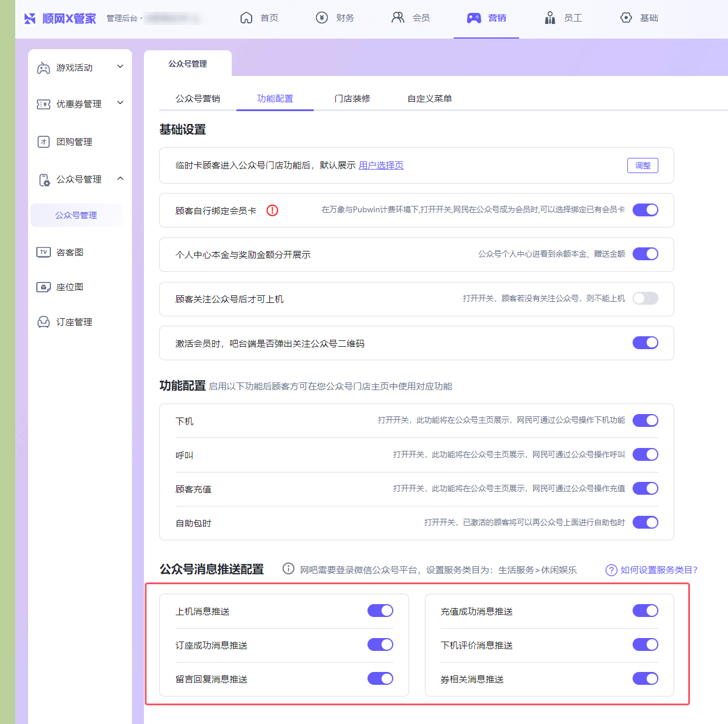Disable the 上机消息推送 toggle

[x=380, y=611]
